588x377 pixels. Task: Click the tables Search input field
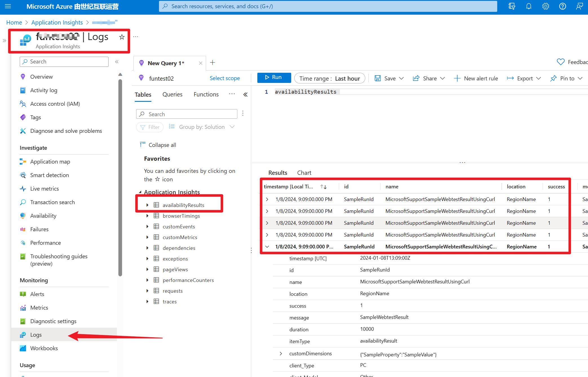coord(187,114)
